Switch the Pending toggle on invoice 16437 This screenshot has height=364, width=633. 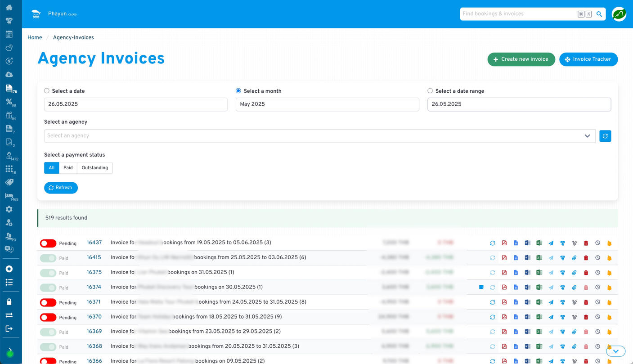(x=48, y=243)
